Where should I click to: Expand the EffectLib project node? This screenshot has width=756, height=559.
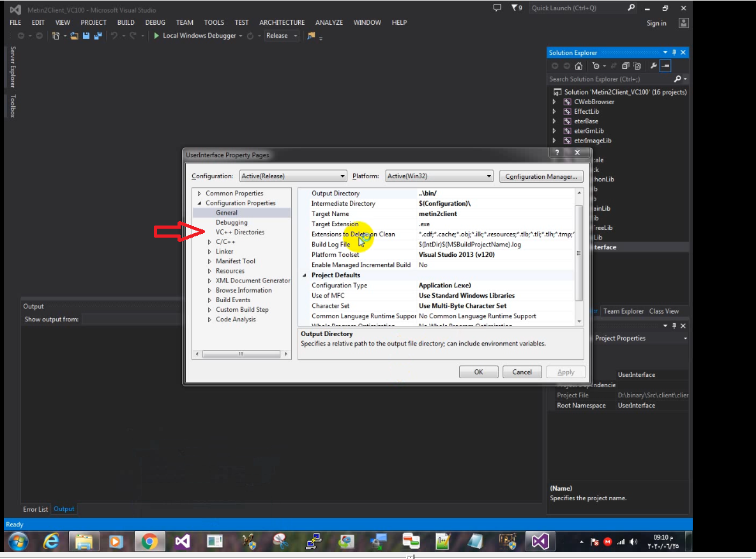pos(554,111)
